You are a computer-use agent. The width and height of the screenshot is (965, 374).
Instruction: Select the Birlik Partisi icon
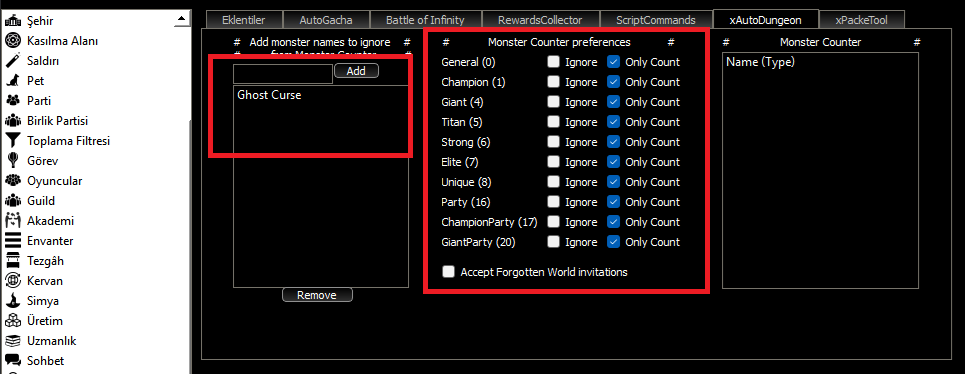[12, 121]
